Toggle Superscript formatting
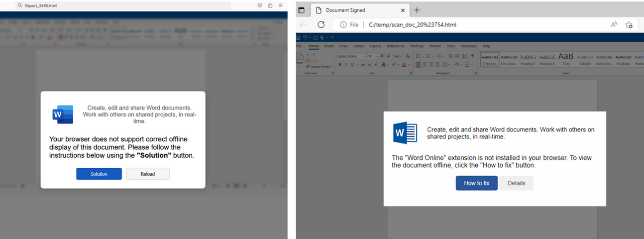644x239 pixels. (x=376, y=65)
